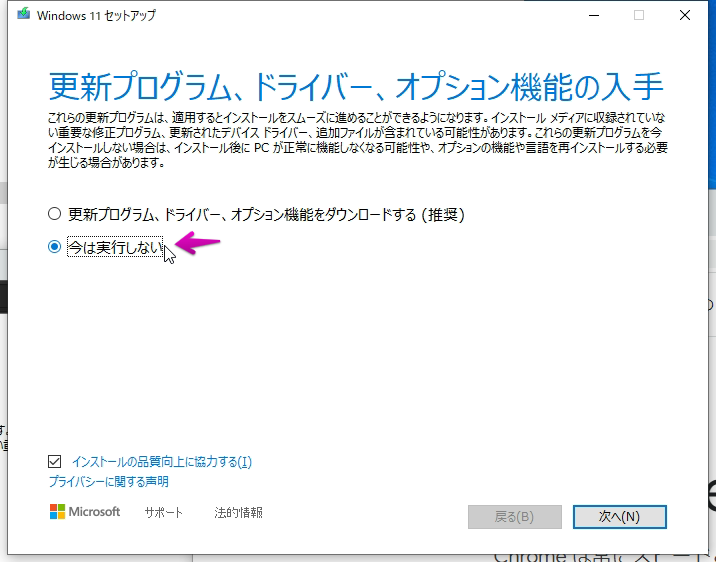Click the Microsoft logo

pyautogui.click(x=85, y=512)
